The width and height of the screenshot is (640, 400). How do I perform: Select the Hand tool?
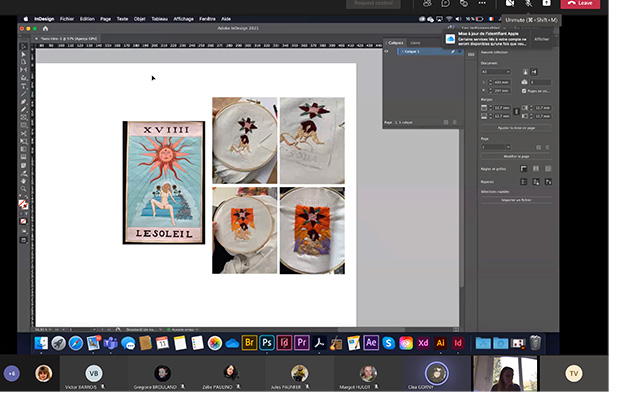(x=24, y=181)
